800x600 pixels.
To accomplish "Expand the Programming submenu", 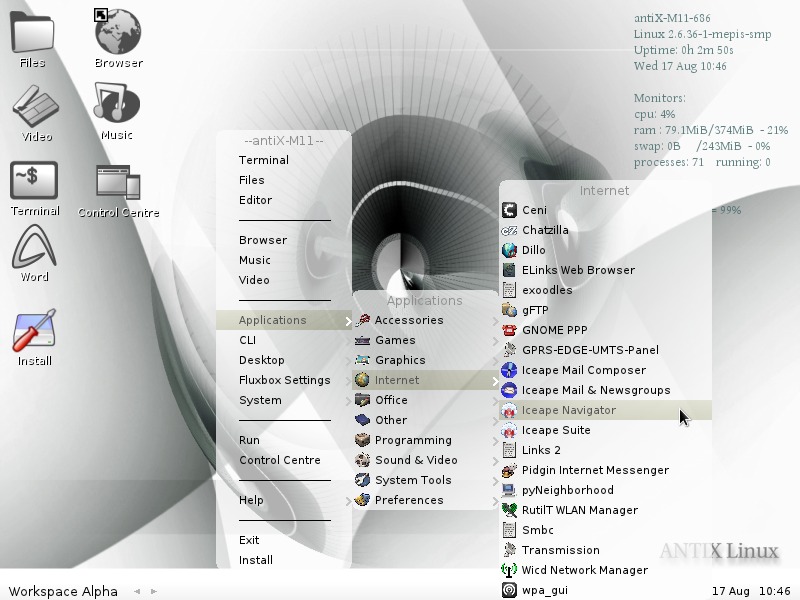I will click(426, 440).
